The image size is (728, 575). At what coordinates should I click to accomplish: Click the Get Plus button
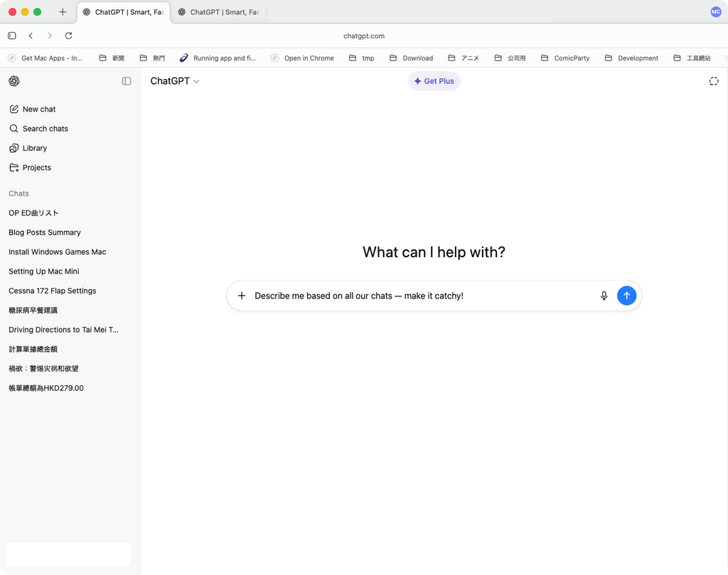tap(434, 81)
